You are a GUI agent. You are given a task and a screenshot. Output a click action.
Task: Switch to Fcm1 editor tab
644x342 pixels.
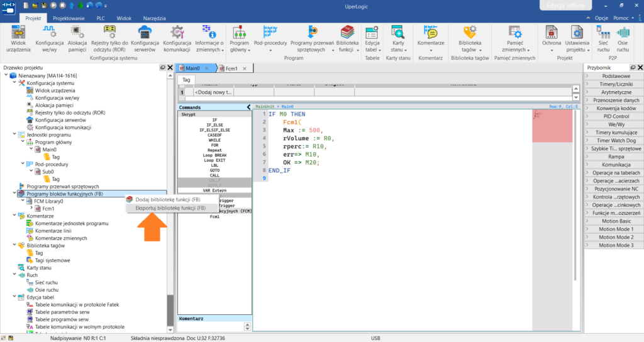[231, 69]
